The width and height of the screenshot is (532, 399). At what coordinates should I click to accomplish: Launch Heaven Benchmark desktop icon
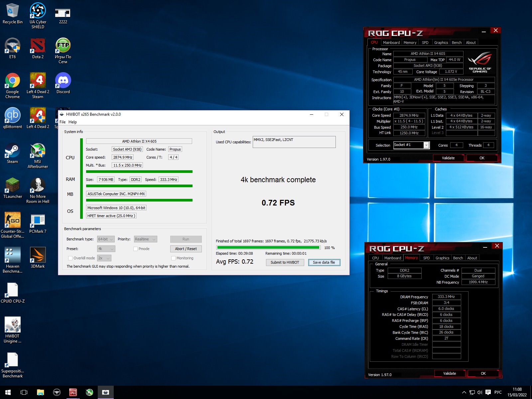coord(13,260)
